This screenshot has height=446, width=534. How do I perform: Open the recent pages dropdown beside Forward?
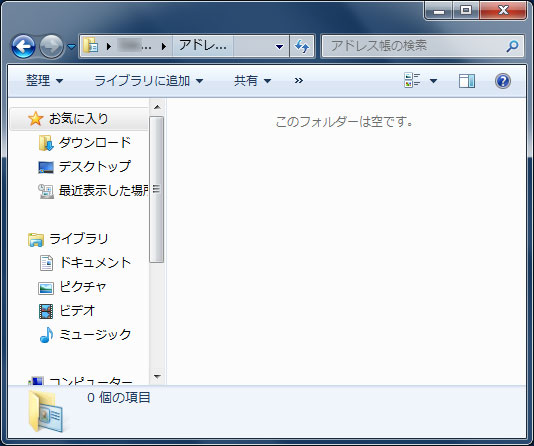coord(72,46)
